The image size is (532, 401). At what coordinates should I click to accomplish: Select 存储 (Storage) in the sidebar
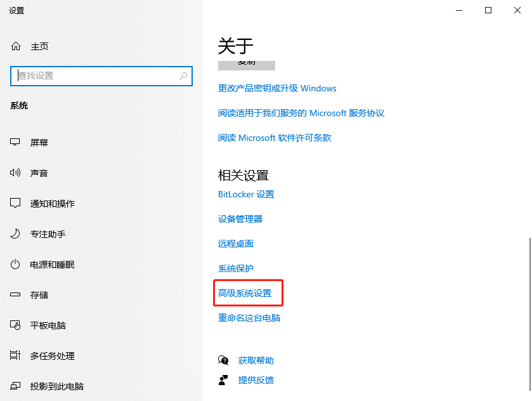[x=39, y=294]
